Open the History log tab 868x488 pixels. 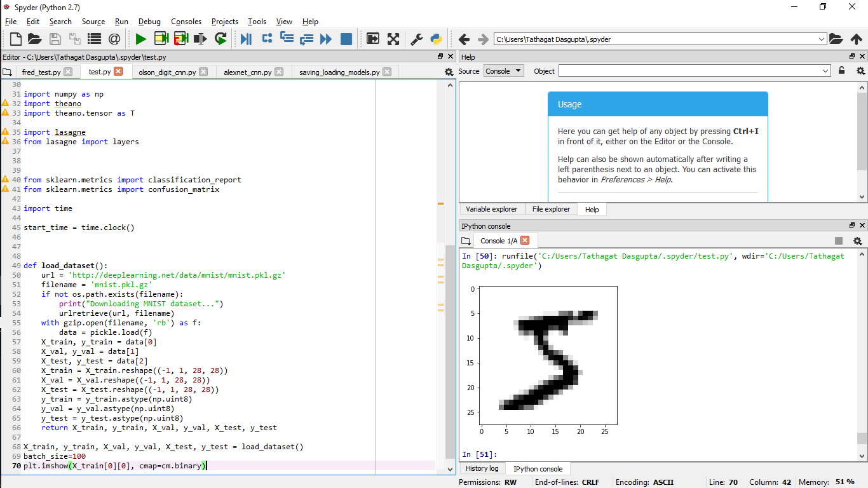pos(482,468)
